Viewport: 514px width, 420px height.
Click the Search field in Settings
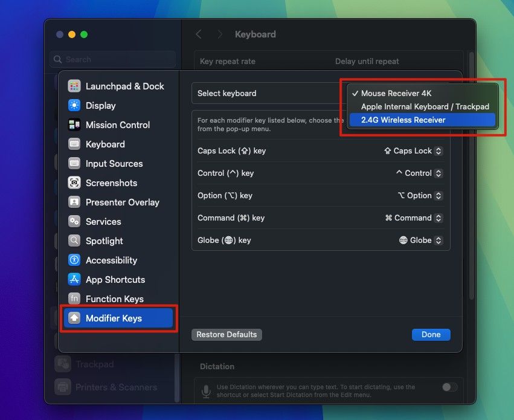click(x=113, y=59)
